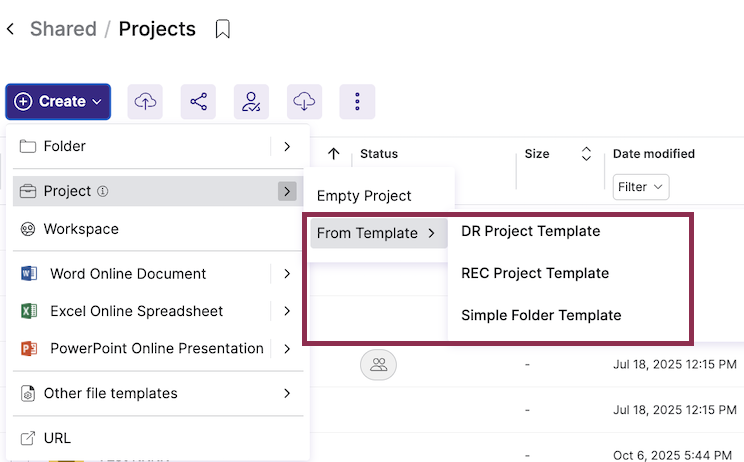The image size is (744, 462).
Task: Expand the Project submenu chevron
Action: [x=287, y=191]
